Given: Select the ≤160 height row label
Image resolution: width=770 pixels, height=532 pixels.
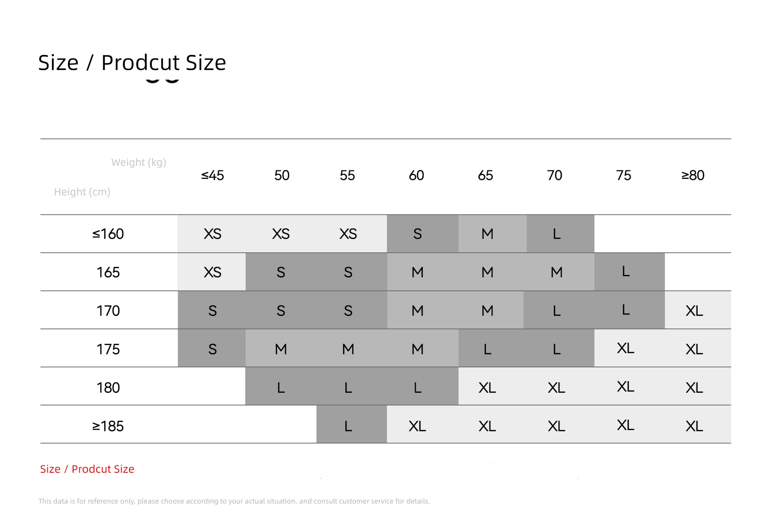Looking at the screenshot, I should [108, 234].
